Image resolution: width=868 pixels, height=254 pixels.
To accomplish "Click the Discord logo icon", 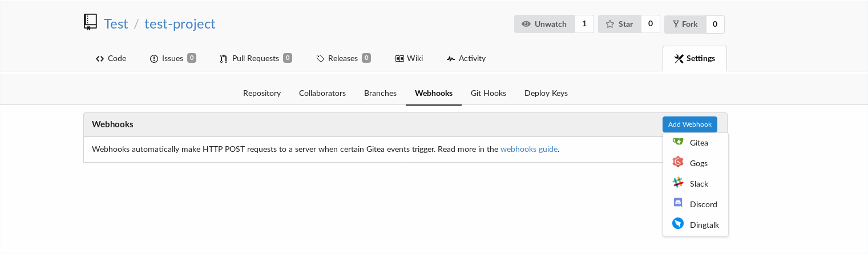I will (x=678, y=204).
